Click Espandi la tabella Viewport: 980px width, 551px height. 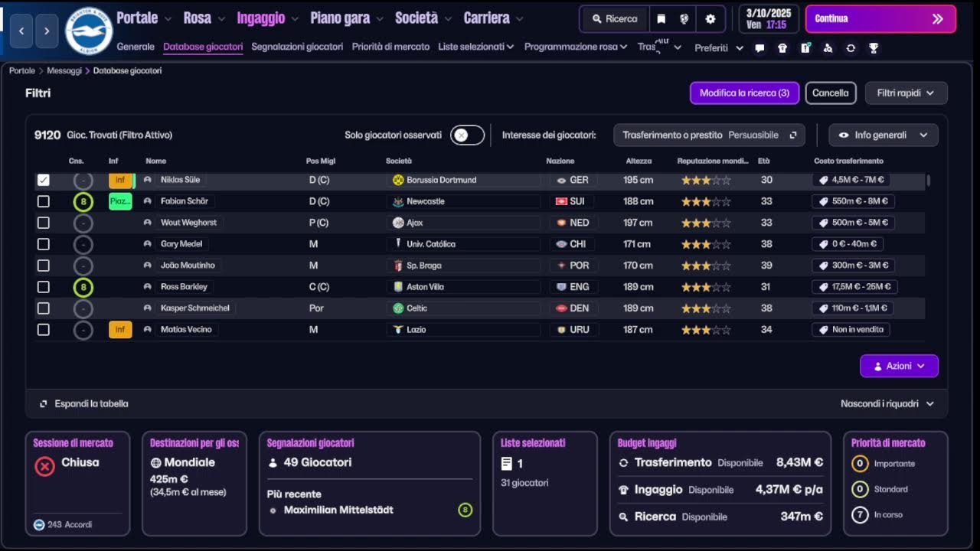(x=84, y=404)
